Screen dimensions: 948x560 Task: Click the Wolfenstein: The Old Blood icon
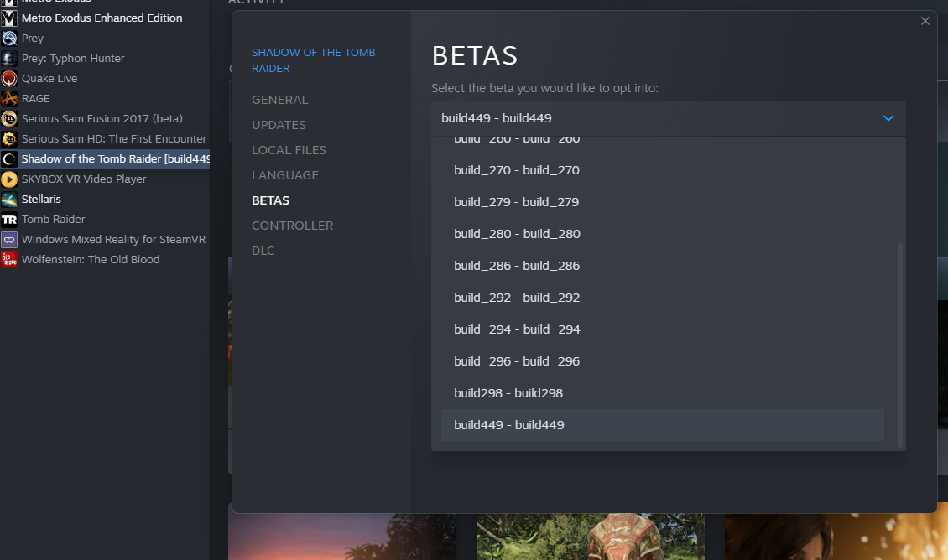9,260
